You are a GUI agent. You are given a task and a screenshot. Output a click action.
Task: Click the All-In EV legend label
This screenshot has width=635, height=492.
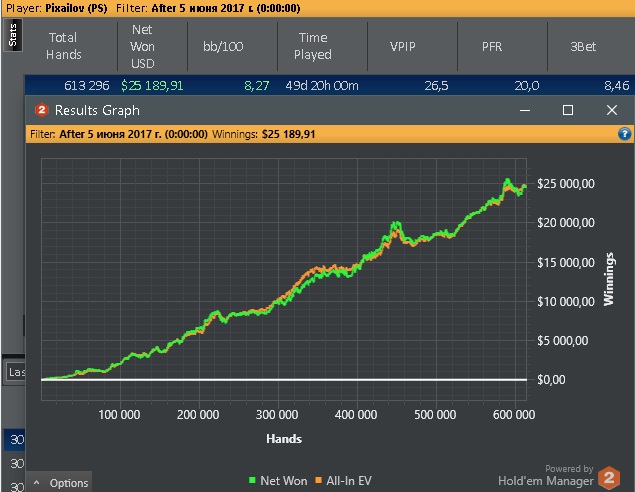pyautogui.click(x=349, y=481)
